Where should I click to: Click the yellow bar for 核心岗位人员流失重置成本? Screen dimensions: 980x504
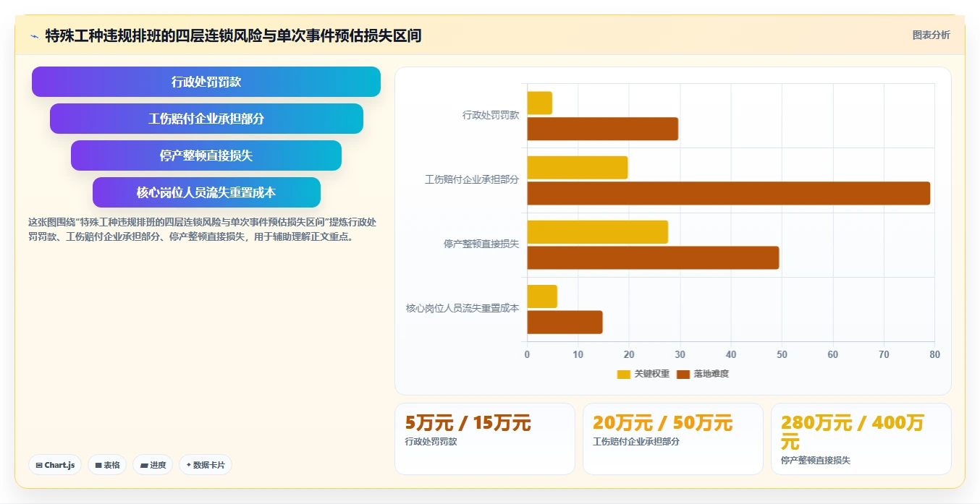[542, 296]
